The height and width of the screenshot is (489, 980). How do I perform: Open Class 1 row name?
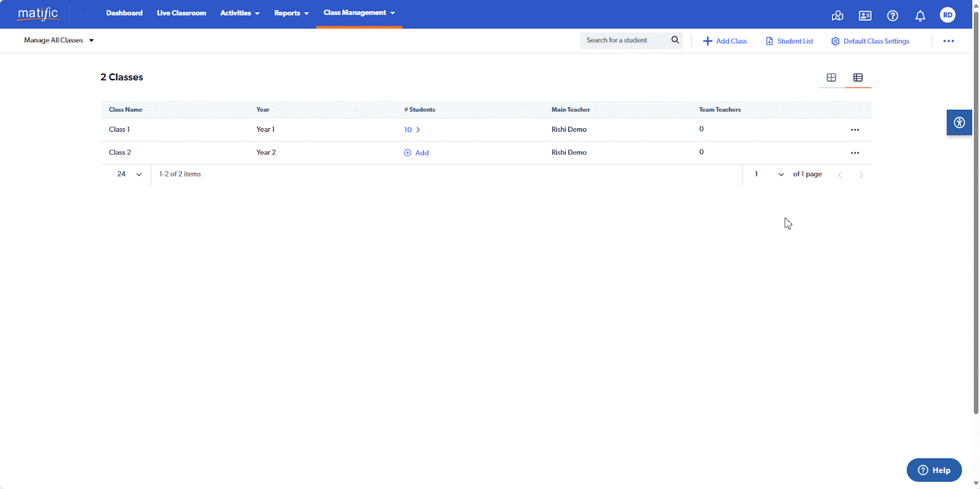119,129
